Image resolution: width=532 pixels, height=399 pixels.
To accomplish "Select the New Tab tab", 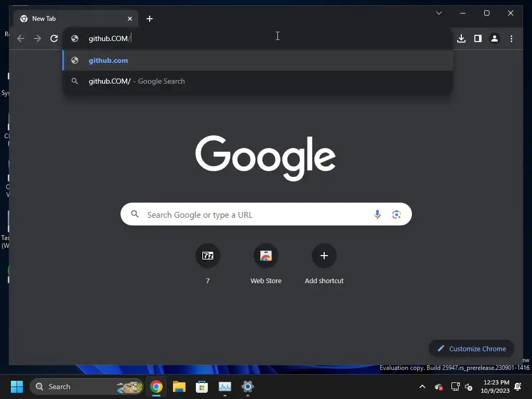I will pyautogui.click(x=76, y=19).
